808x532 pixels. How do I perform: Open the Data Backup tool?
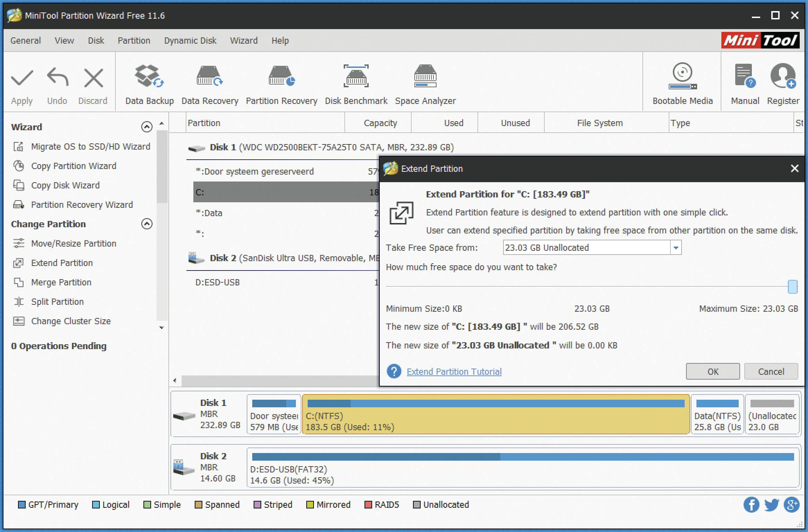(149, 84)
